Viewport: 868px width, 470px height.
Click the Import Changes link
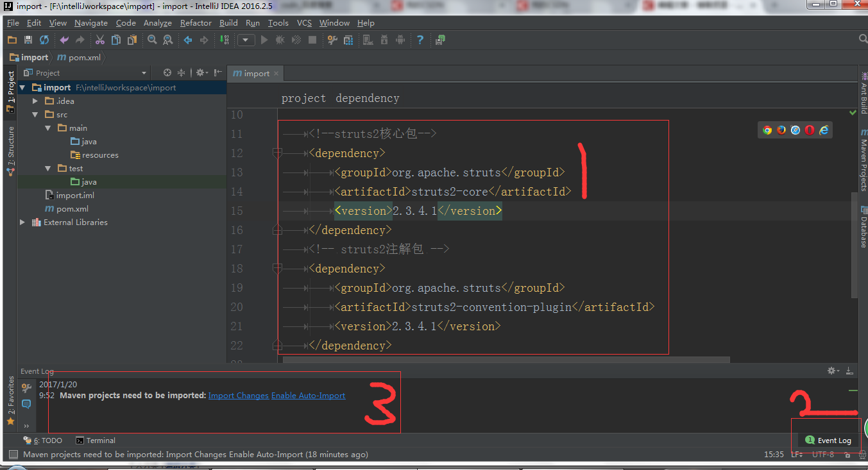[239, 396]
